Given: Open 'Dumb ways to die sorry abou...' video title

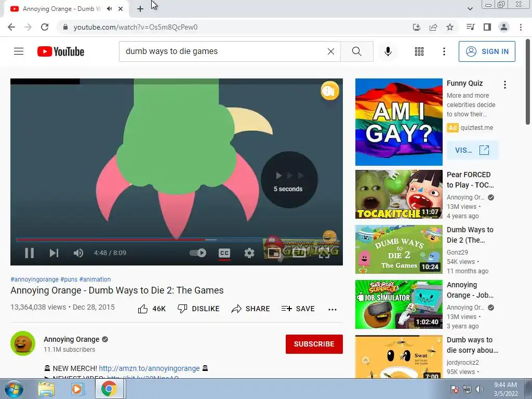Looking at the screenshot, I should tap(472, 345).
